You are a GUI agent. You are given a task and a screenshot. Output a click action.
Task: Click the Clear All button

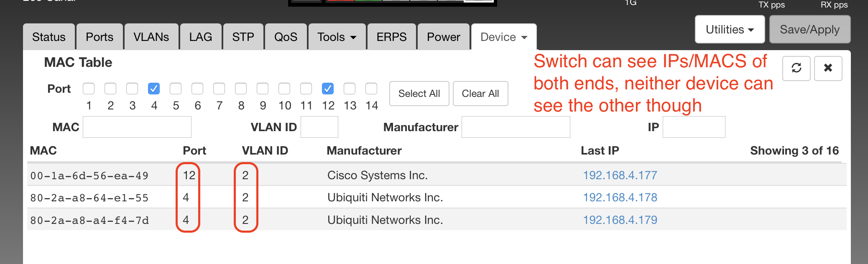(x=480, y=94)
